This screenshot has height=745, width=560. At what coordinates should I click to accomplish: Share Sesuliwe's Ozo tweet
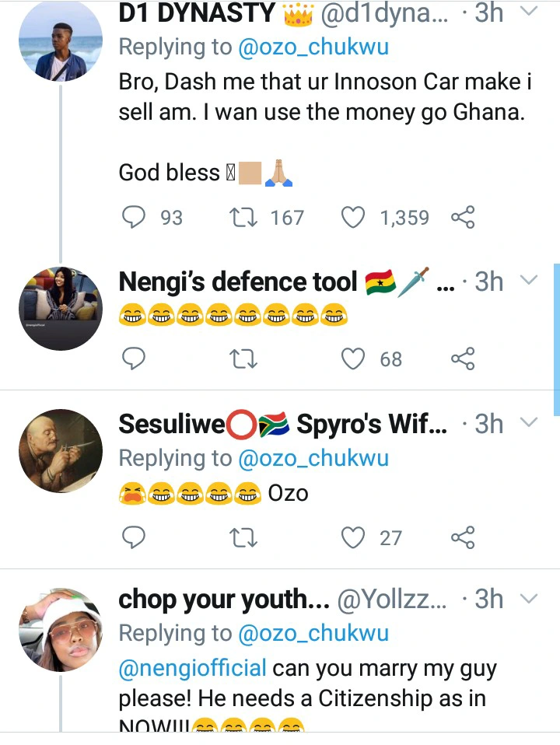(x=463, y=537)
